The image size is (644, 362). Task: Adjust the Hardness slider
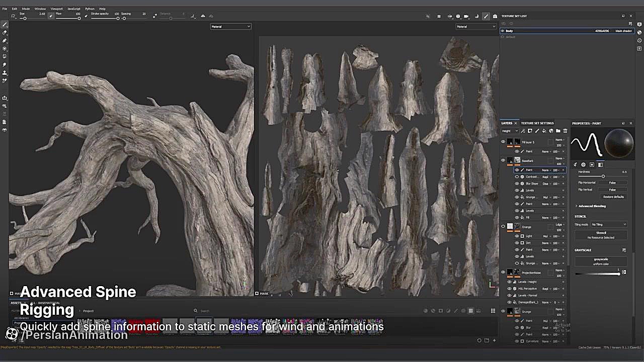tap(603, 176)
